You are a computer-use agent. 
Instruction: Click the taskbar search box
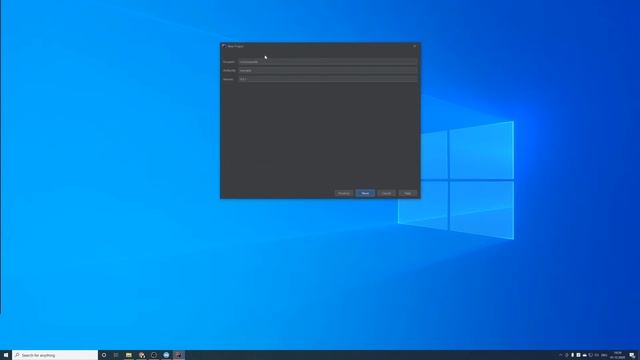tap(55, 355)
